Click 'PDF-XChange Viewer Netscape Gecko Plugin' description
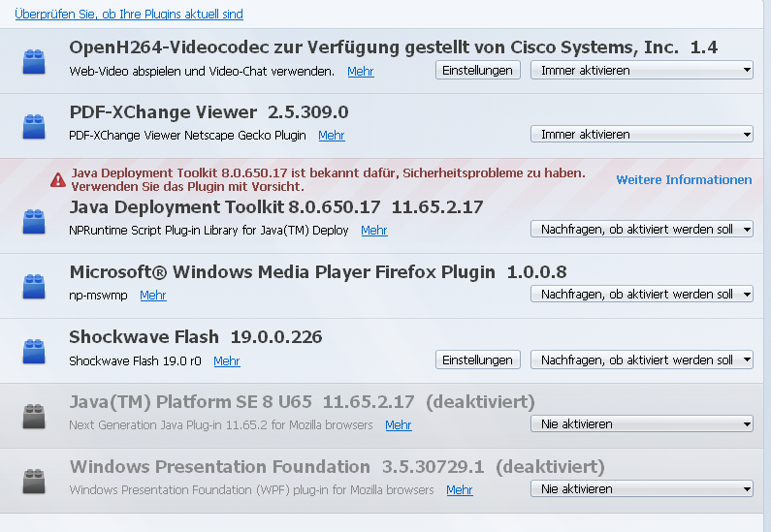This screenshot has width=771, height=532. [187, 135]
